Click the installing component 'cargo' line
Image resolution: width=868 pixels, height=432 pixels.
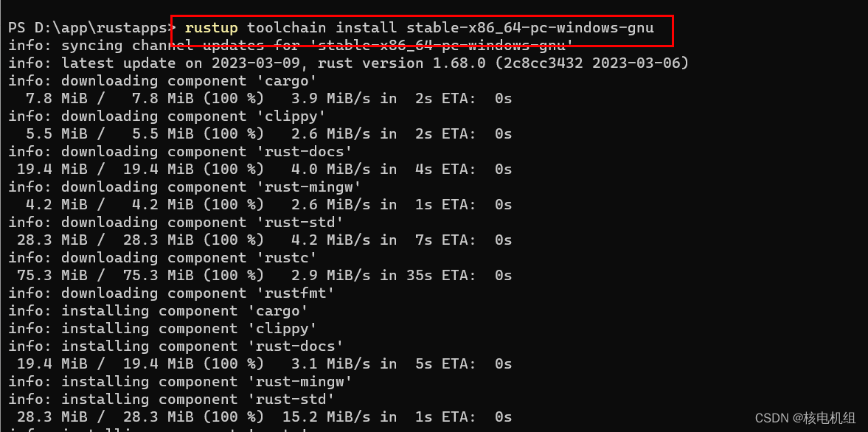pos(159,311)
